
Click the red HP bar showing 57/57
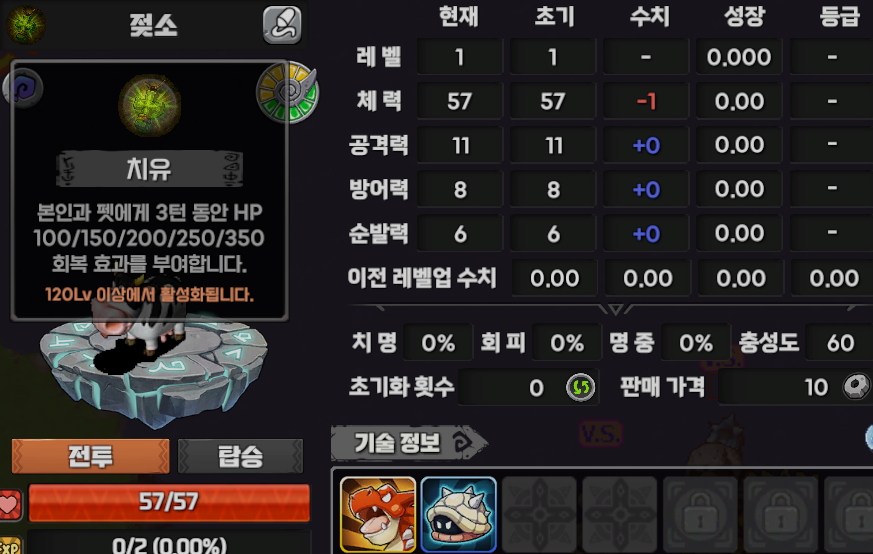click(x=169, y=502)
